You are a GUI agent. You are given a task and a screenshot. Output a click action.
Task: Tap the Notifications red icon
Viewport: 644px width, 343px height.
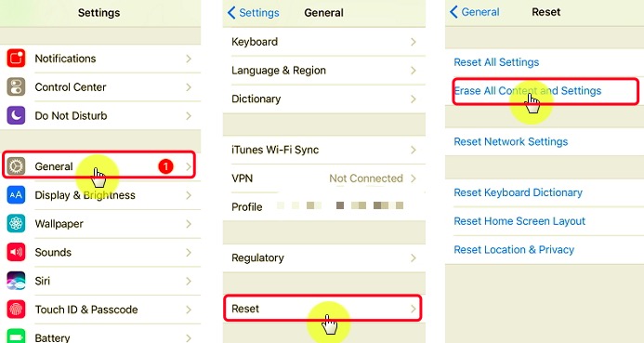click(16, 59)
